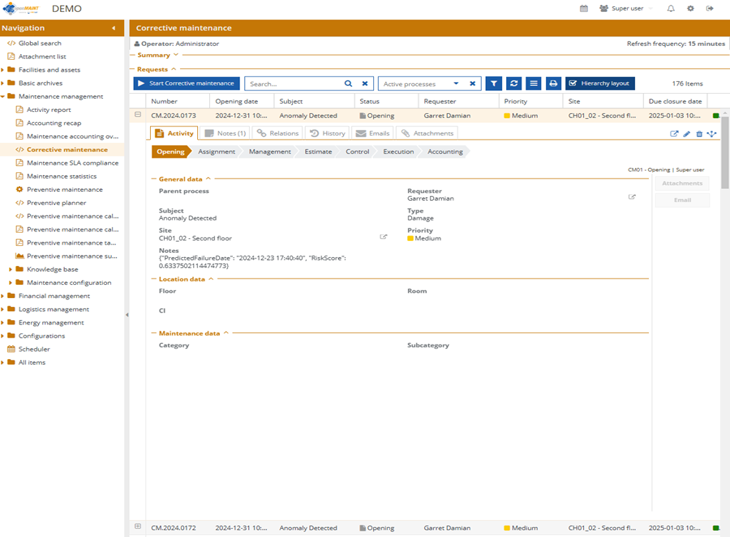Viewport: 730px width, 537px height.
Task: Click the notifications bell icon
Action: (x=670, y=8)
